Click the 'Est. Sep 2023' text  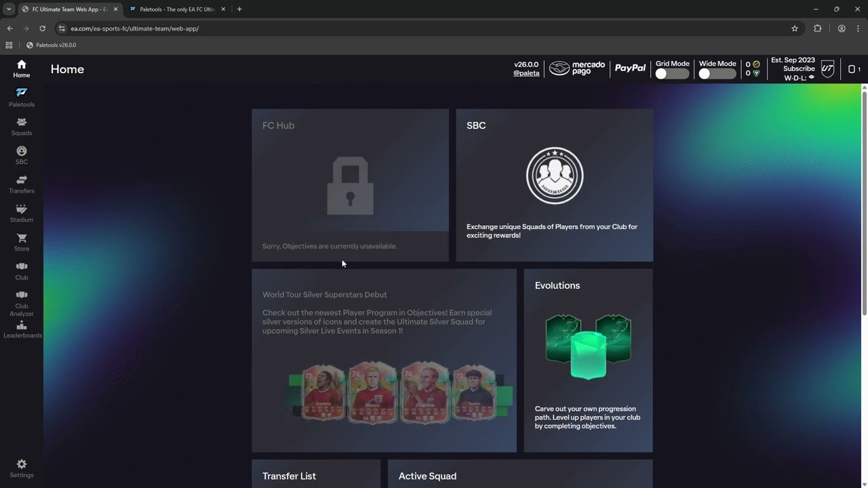793,60
